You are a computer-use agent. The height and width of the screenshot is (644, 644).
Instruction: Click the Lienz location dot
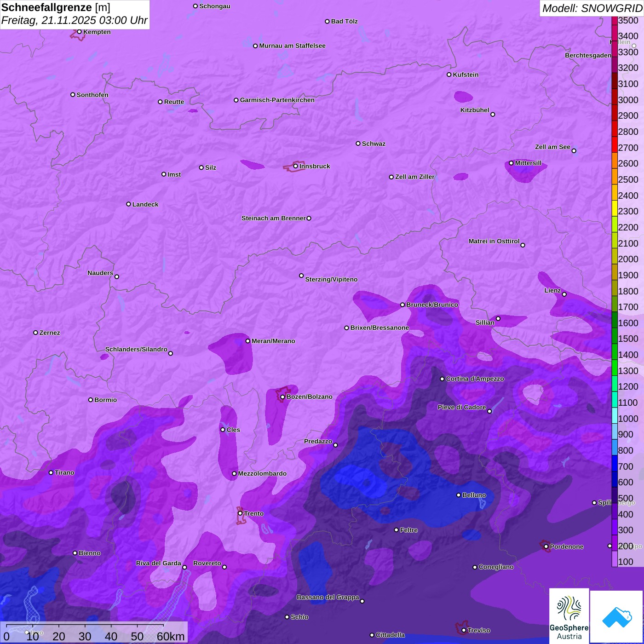click(564, 294)
